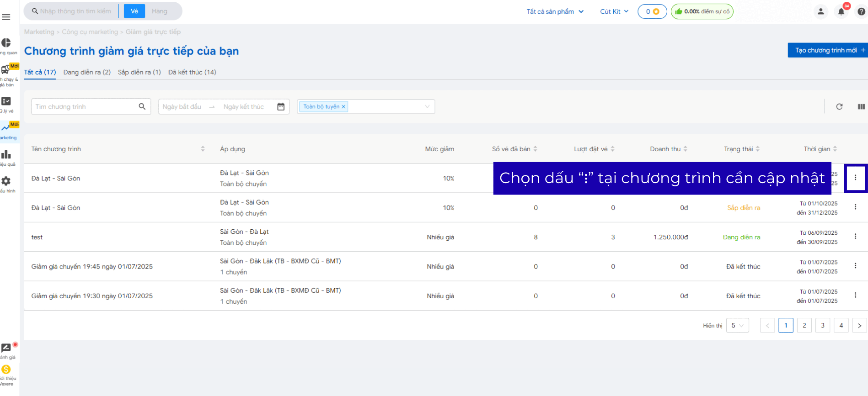
Task: Expand the Tất cả sản phẩm dropdown
Action: 555,12
